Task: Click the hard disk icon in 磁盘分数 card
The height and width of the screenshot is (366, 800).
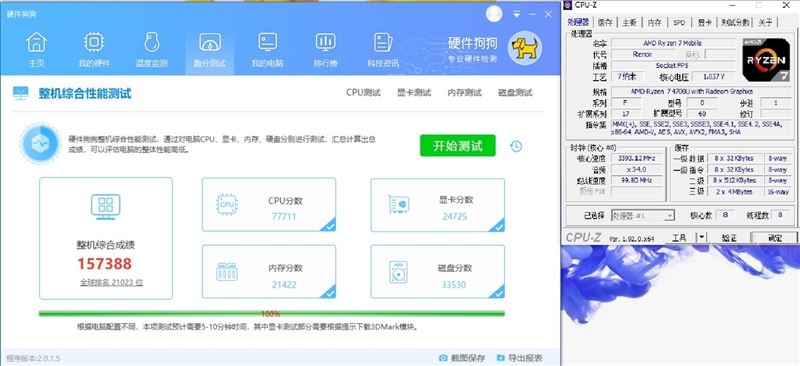Action: tap(398, 272)
